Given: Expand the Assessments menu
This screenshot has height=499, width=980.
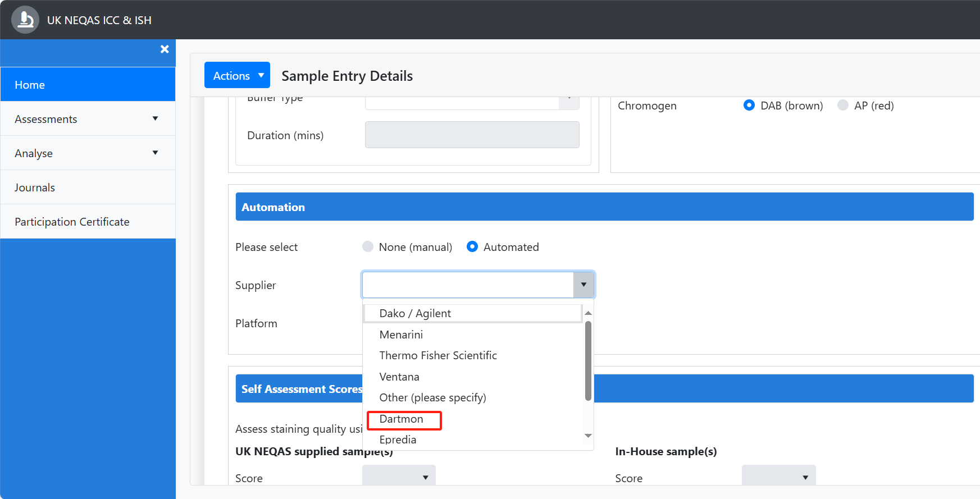Looking at the screenshot, I should pyautogui.click(x=88, y=119).
